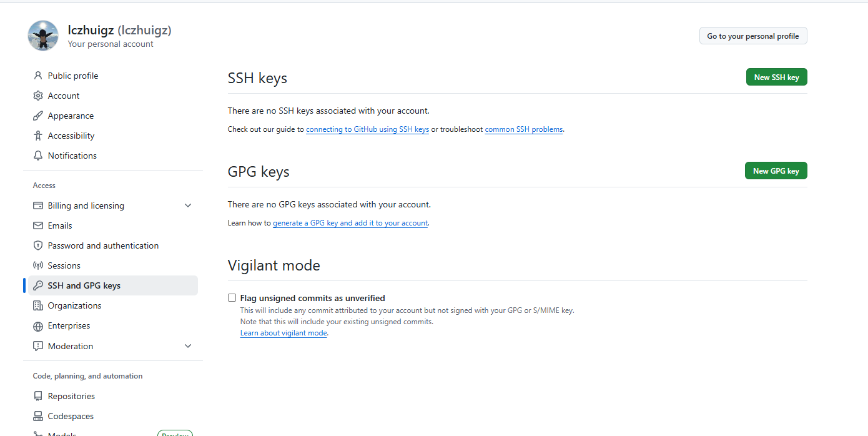The height and width of the screenshot is (436, 868).
Task: Click the Organizations building icon
Action: pos(38,305)
